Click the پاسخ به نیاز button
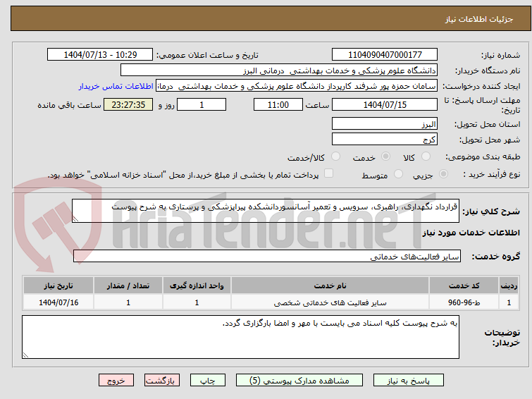This screenshot has width=532, height=399. [x=409, y=381]
